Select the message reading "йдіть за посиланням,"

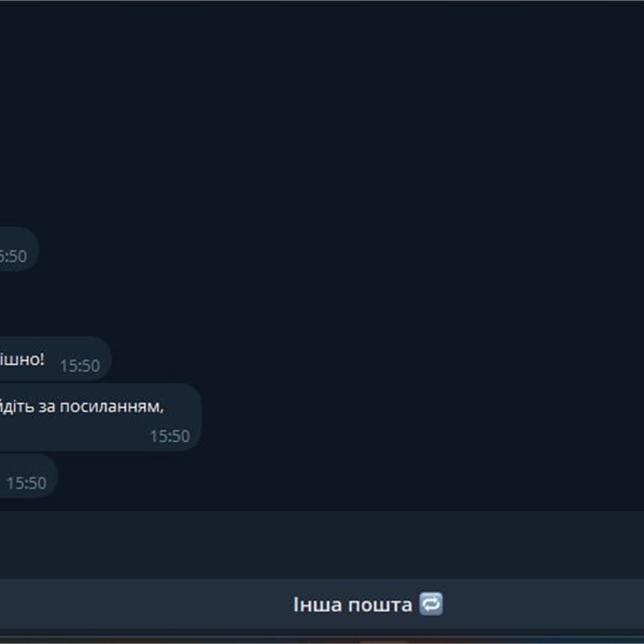[101, 417]
